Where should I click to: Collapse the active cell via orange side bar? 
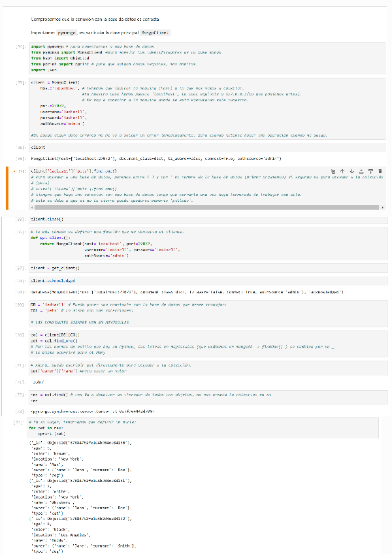coord(7,188)
